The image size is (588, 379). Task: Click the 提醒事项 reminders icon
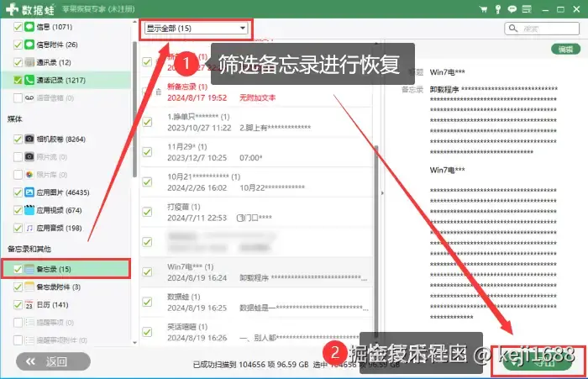[29, 323]
